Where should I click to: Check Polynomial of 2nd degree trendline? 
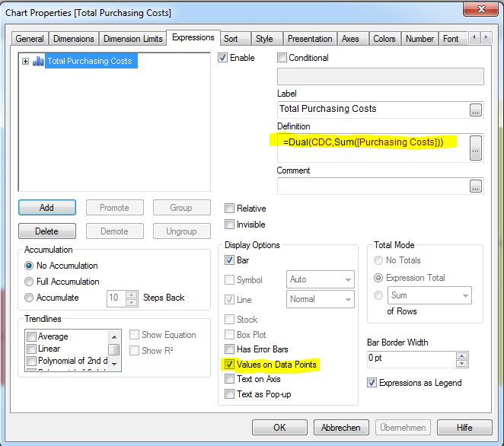[31, 361]
